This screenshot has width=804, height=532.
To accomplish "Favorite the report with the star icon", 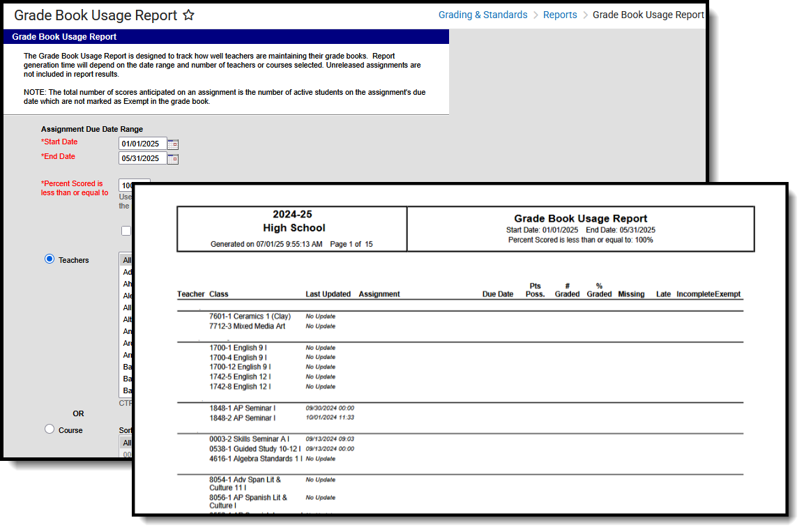I will pyautogui.click(x=189, y=15).
